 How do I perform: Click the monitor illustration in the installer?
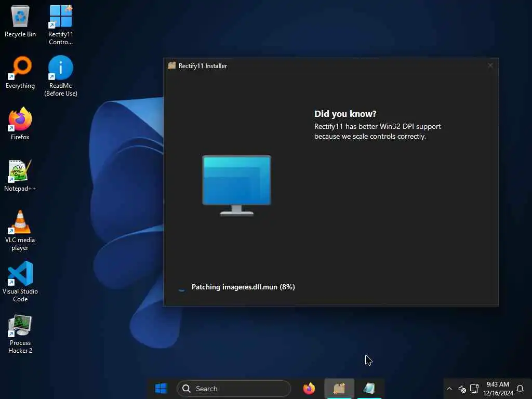pos(236,185)
